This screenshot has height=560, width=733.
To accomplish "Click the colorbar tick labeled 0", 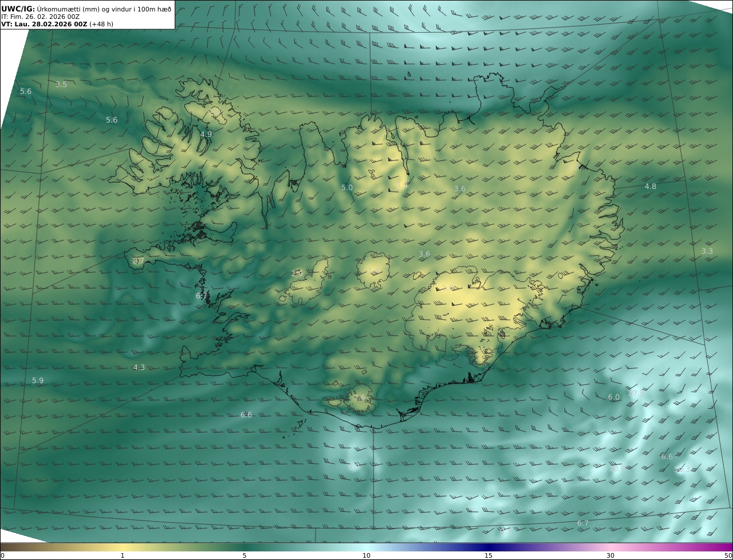I will coord(2,555).
